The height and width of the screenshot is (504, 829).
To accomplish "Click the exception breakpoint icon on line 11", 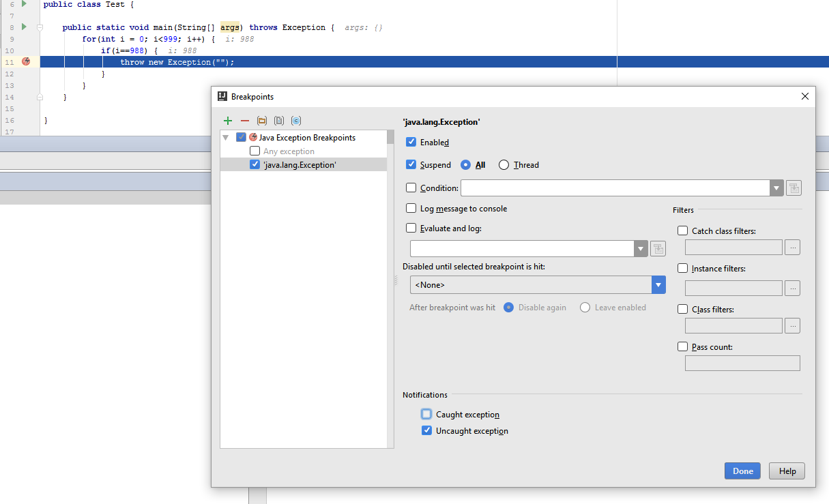I will tap(26, 61).
